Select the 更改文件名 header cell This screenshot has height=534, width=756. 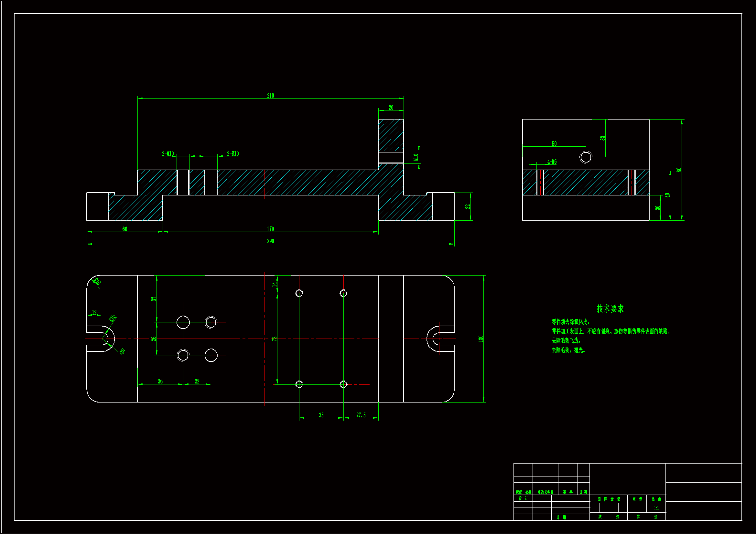545,492
